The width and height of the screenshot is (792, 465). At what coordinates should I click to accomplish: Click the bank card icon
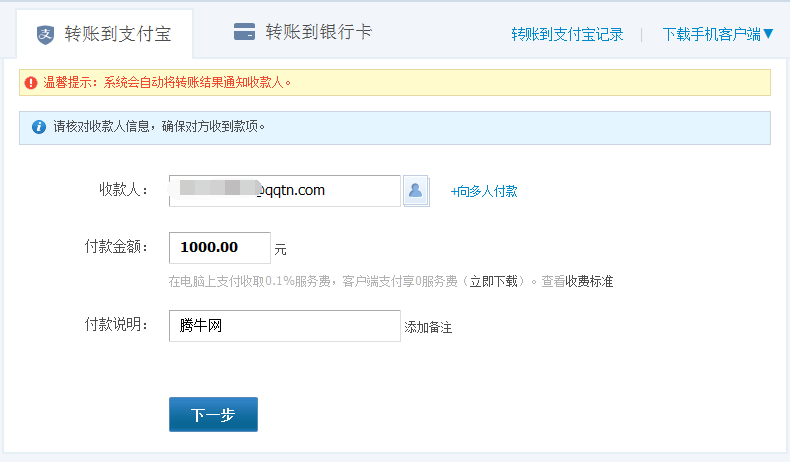tap(244, 31)
